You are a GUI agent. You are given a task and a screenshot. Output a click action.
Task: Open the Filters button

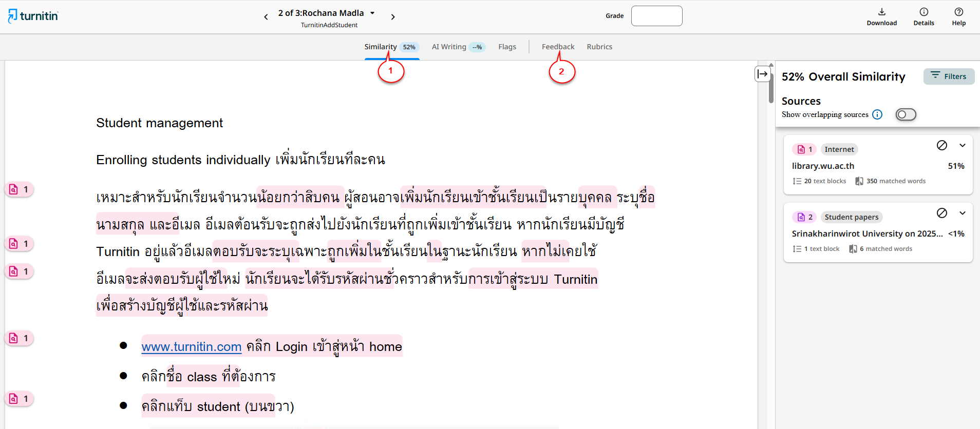(949, 76)
